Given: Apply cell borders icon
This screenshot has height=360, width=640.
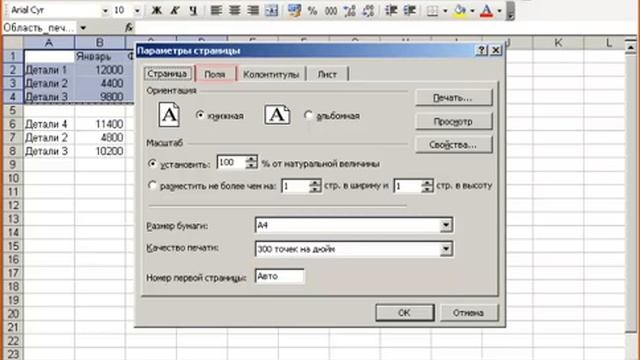Looking at the screenshot, I should pyautogui.click(x=432, y=10).
